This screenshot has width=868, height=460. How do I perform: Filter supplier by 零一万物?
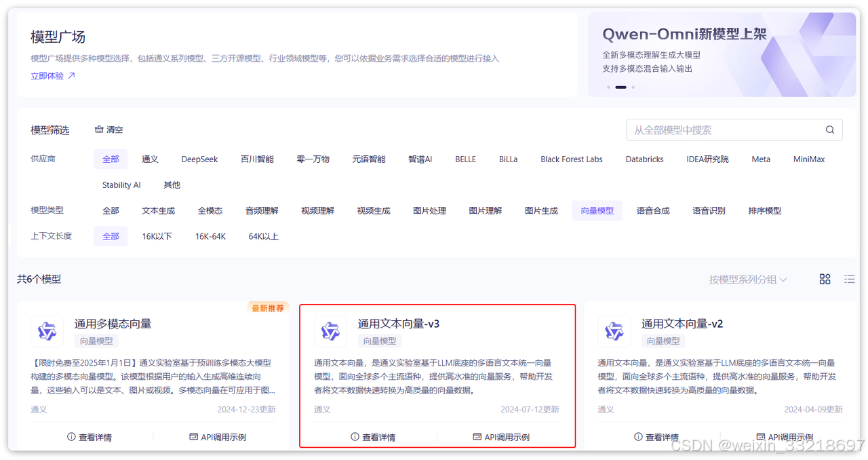313,159
